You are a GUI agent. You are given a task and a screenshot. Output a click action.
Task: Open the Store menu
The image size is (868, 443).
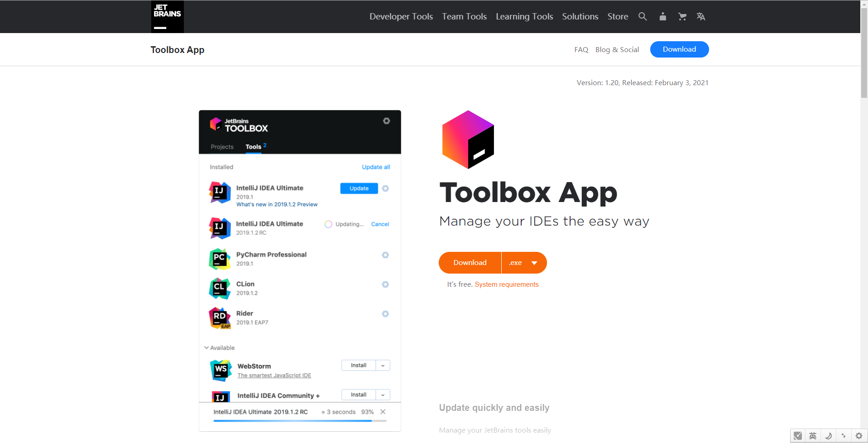pyautogui.click(x=618, y=17)
